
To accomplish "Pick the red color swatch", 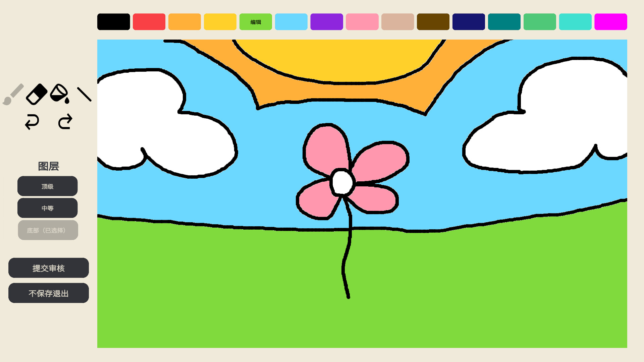I will [149, 22].
